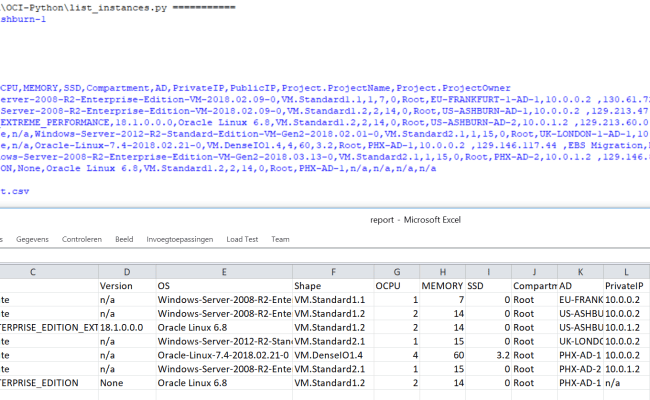650x400 pixels.
Task: Click the OS header cell
Action: [x=224, y=286]
